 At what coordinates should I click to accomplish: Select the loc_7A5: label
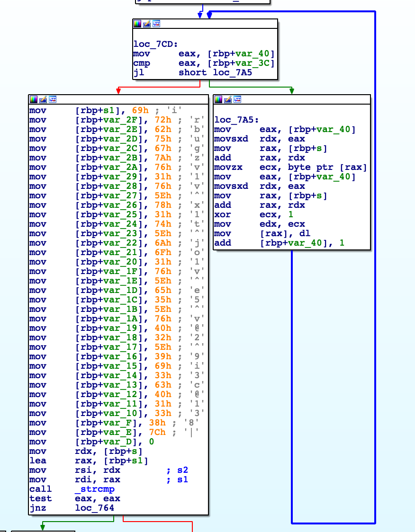(x=236, y=120)
